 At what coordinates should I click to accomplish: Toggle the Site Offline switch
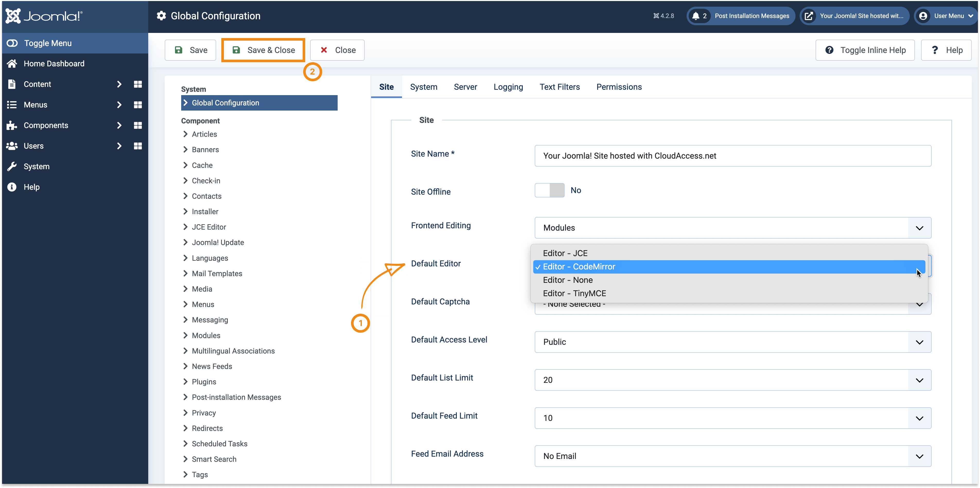point(549,191)
